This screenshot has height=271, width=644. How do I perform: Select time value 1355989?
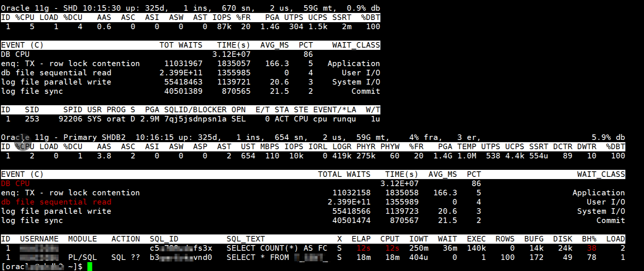[402, 202]
